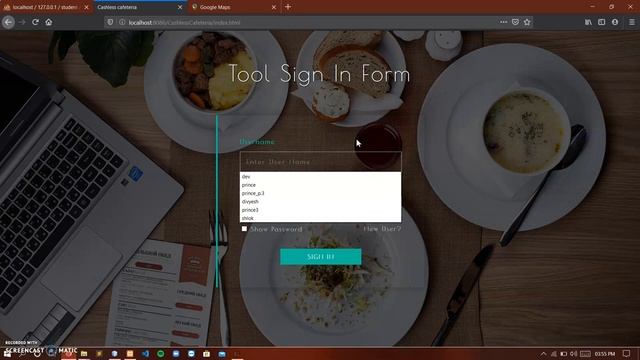Image resolution: width=640 pixels, height=360 pixels.
Task: Go back with the browser back arrow
Action: [9, 22]
